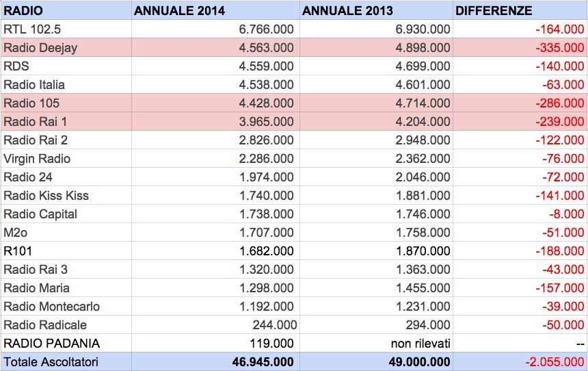Select the 1.363.000 Radio Rai 3 value
The image size is (588, 371).
point(423,269)
